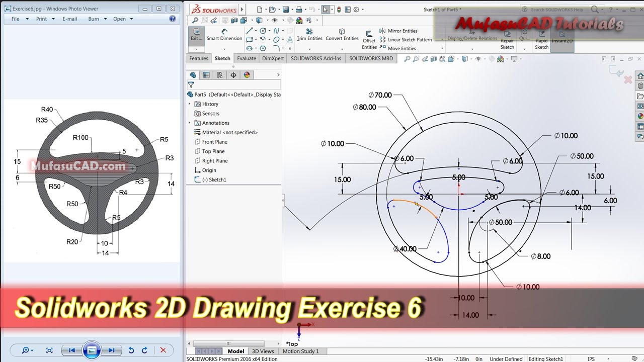This screenshot has height=362, width=644.
Task: Click the DisplayManager color ball icon
Action: pos(247,75)
